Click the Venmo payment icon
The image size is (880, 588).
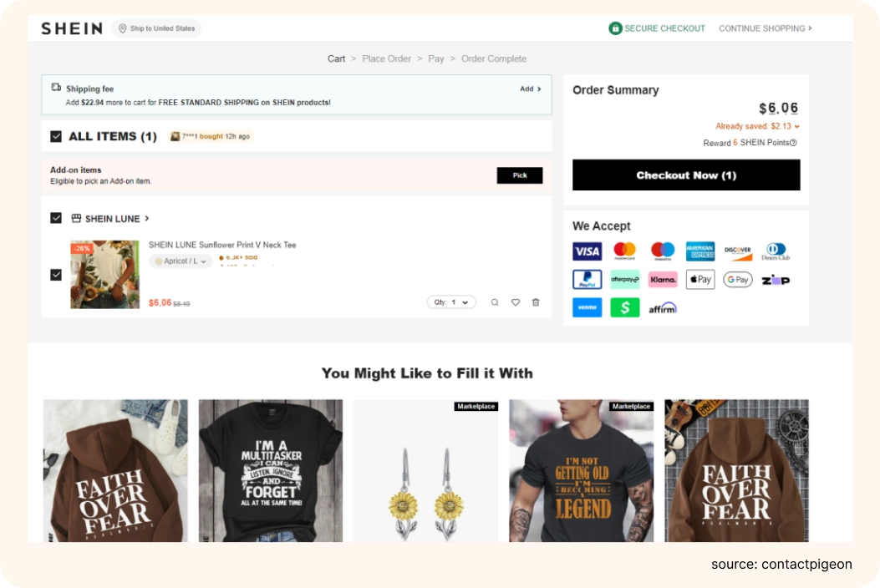click(587, 307)
